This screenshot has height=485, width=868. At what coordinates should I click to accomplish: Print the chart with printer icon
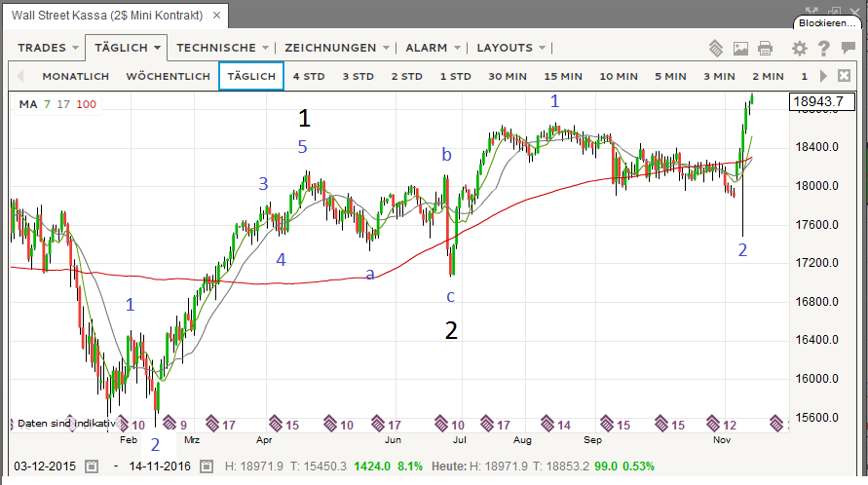(x=765, y=48)
